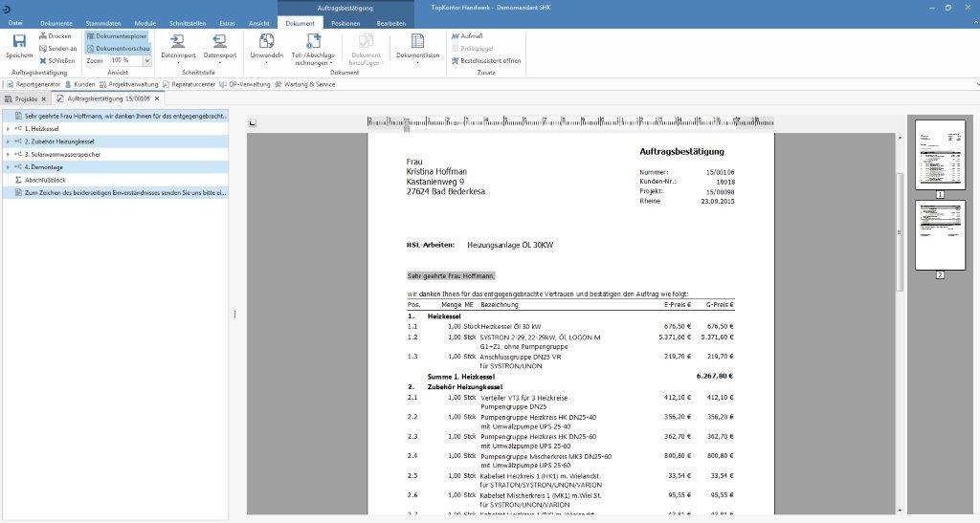Image resolution: width=980 pixels, height=523 pixels.
Task: Click Schließen in the ribbon
Action: coord(56,60)
